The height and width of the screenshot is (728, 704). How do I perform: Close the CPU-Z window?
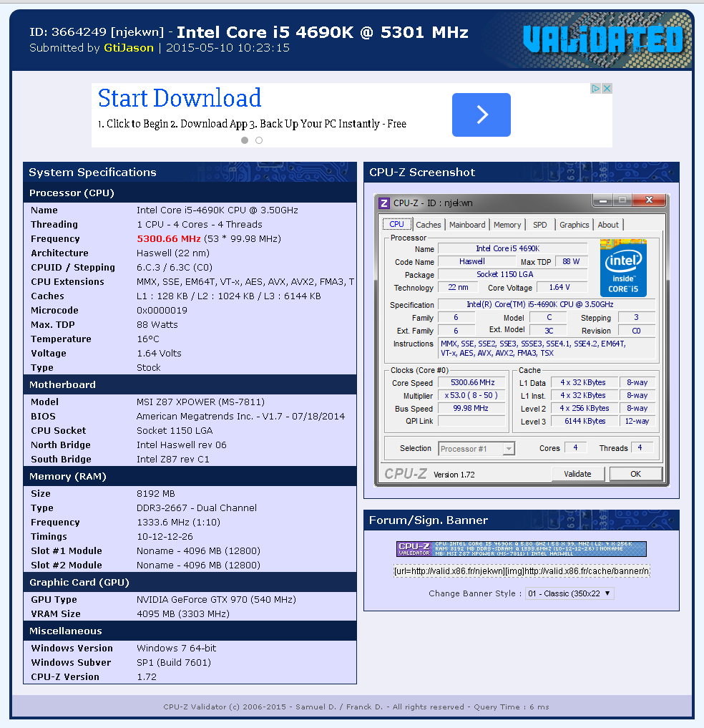click(x=649, y=200)
